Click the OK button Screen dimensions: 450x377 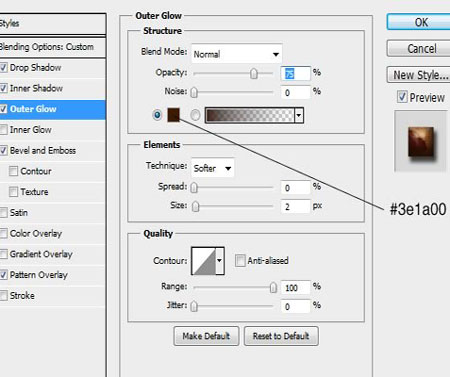(419, 22)
